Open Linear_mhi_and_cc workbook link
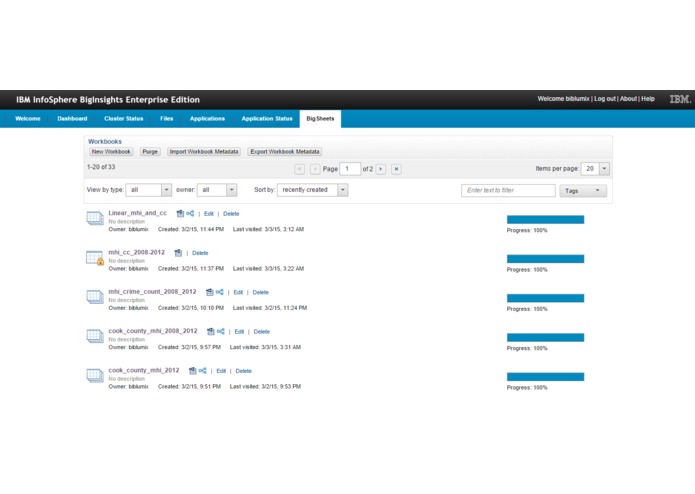The image size is (695, 494). (x=137, y=213)
